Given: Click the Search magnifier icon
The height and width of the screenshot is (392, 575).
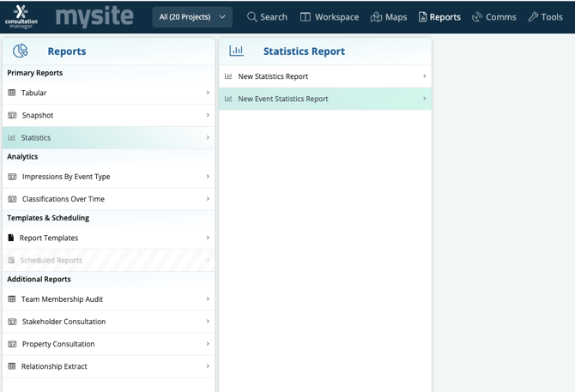Looking at the screenshot, I should click(x=252, y=17).
